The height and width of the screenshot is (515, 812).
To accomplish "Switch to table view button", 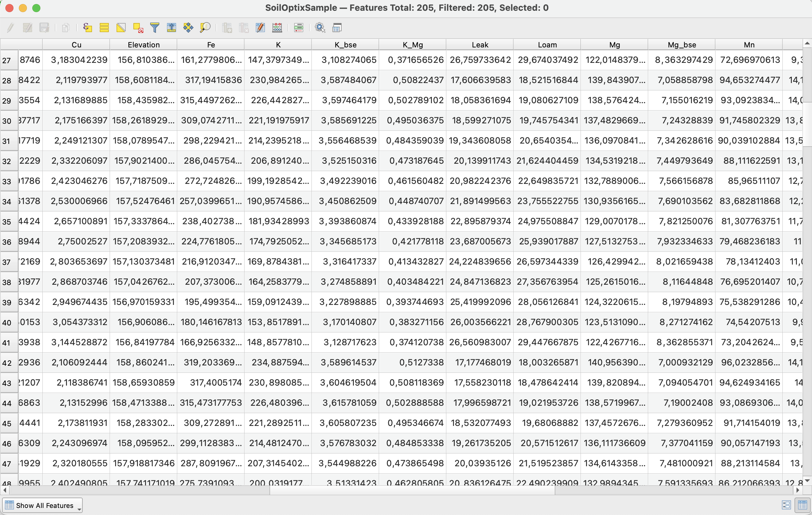I will [x=803, y=505].
